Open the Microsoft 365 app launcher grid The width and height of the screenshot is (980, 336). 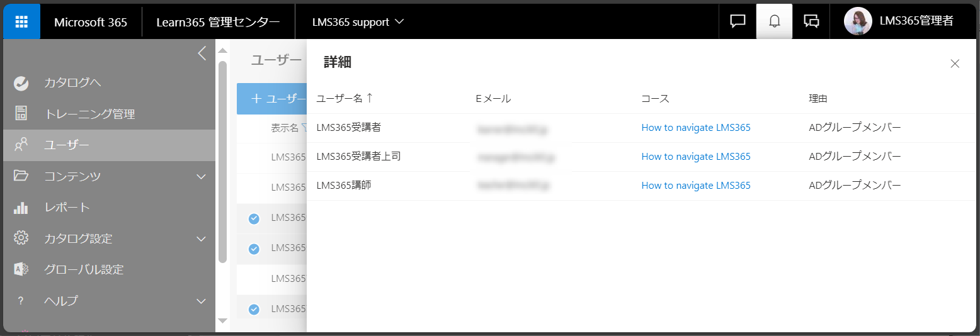(x=21, y=21)
